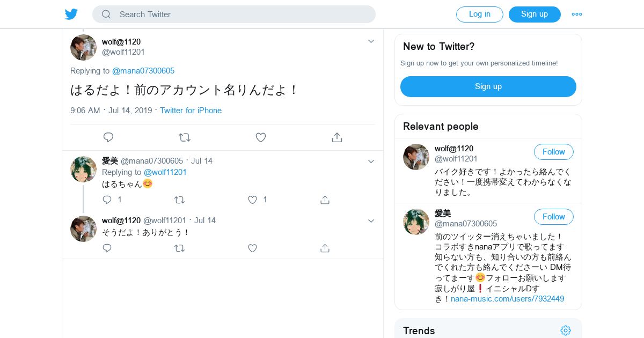This screenshot has height=338, width=644.
Task: Like the main wolf@1120 tweet
Action: [261, 137]
